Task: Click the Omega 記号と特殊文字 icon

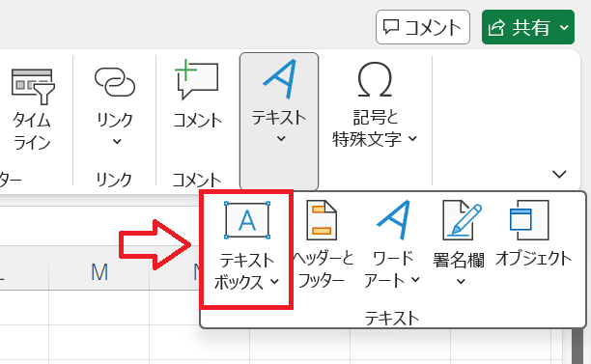Action: coord(375,79)
